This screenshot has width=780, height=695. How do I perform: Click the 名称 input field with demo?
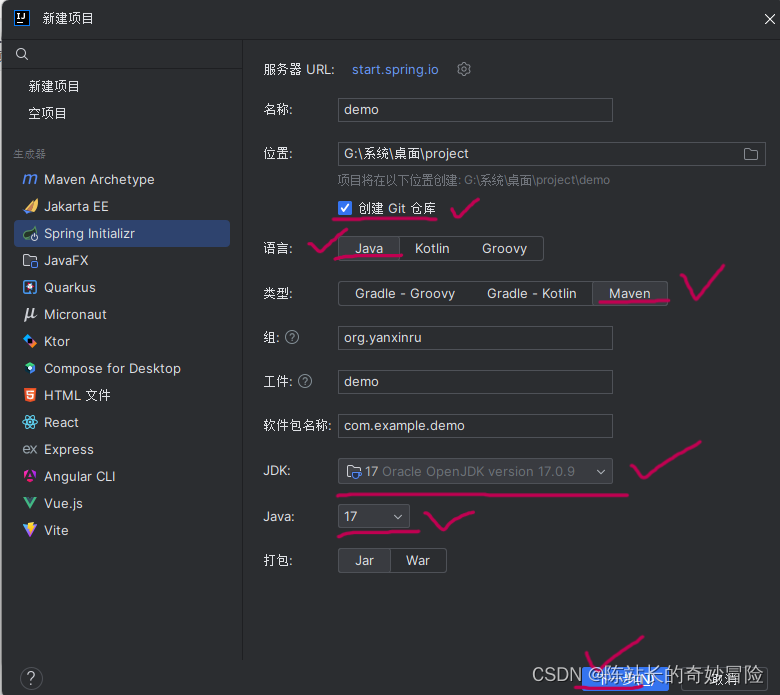(475, 109)
